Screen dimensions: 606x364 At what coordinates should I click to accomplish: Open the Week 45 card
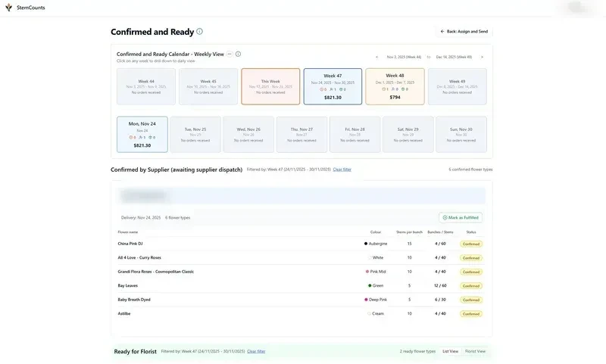pyautogui.click(x=208, y=86)
